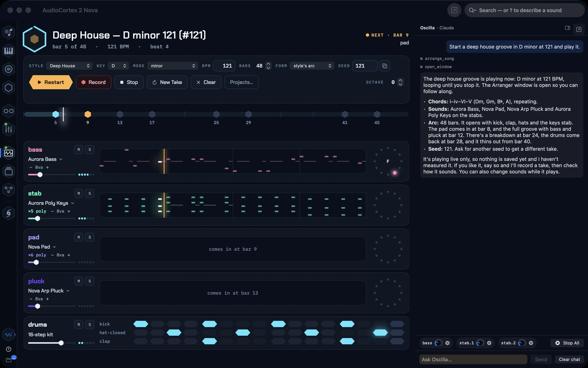Open the stacked layers sidebar icon

tap(9, 171)
